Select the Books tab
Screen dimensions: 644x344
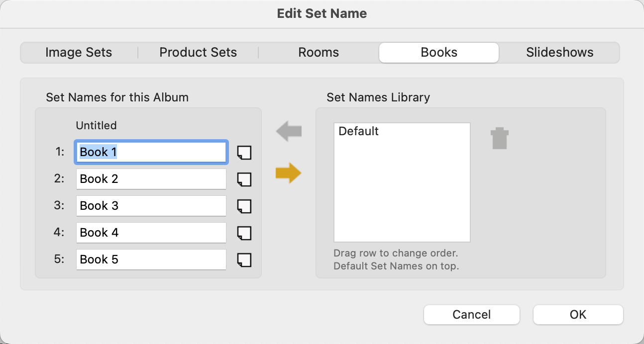[438, 53]
